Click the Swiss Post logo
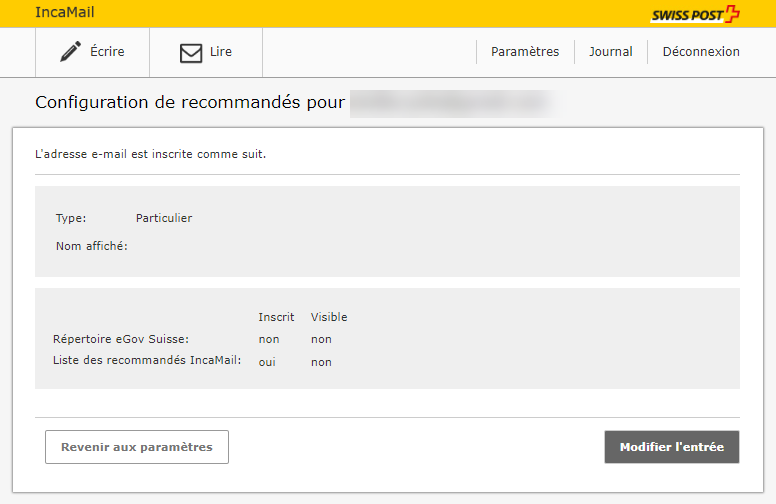This screenshot has width=776, height=504. tap(695, 14)
